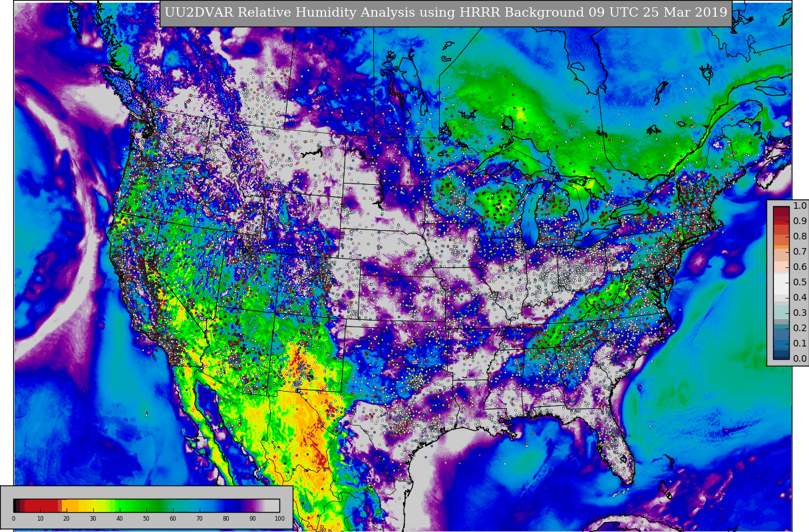This screenshot has width=809, height=532.
Task: Click the 60 tick label on the humidity colorbar
Action: pyautogui.click(x=173, y=519)
